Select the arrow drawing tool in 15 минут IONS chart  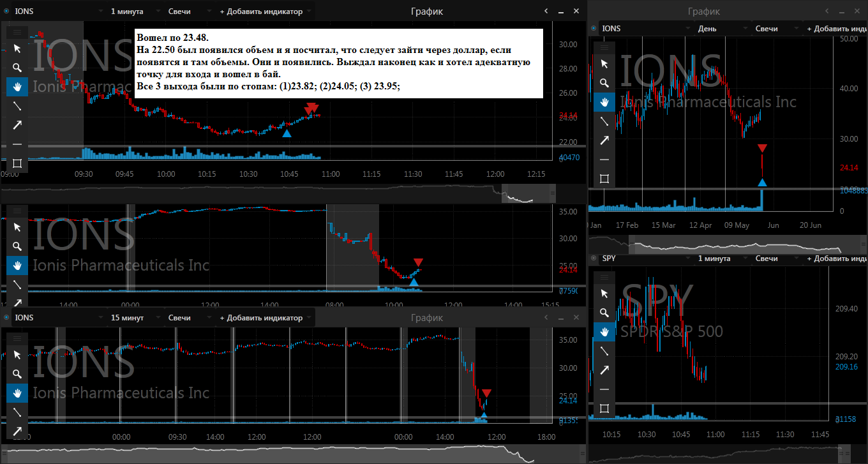(17, 431)
